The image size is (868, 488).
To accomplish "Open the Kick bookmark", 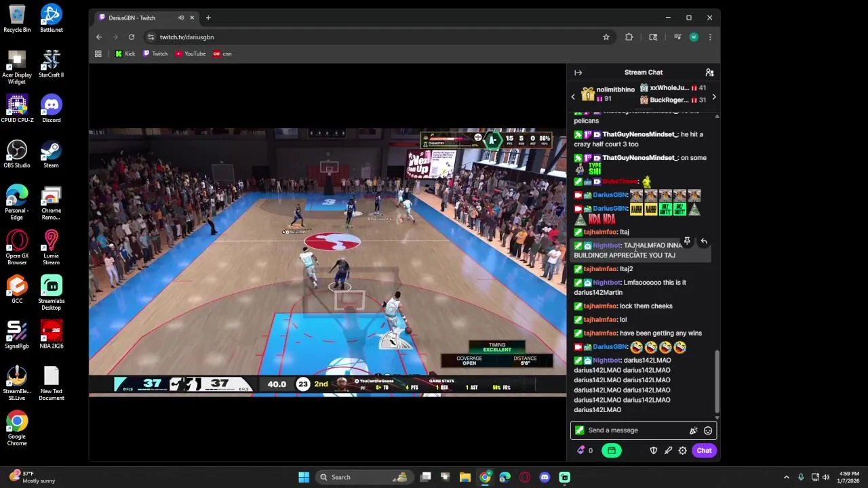I will pos(125,54).
